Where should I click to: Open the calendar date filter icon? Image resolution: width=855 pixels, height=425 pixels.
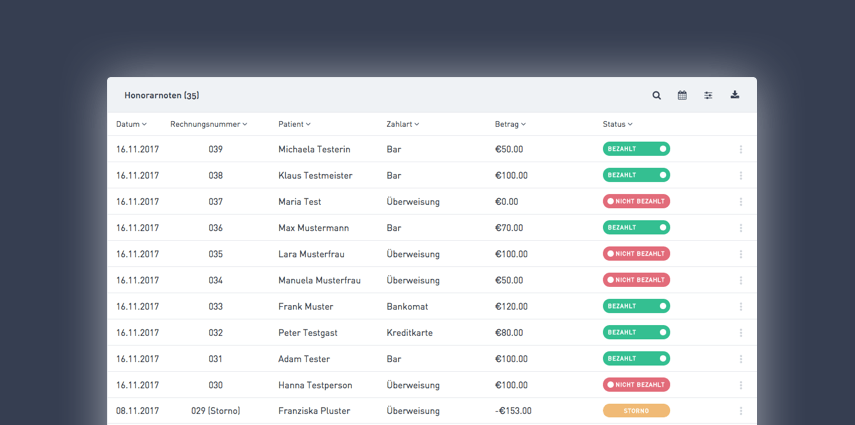682,95
